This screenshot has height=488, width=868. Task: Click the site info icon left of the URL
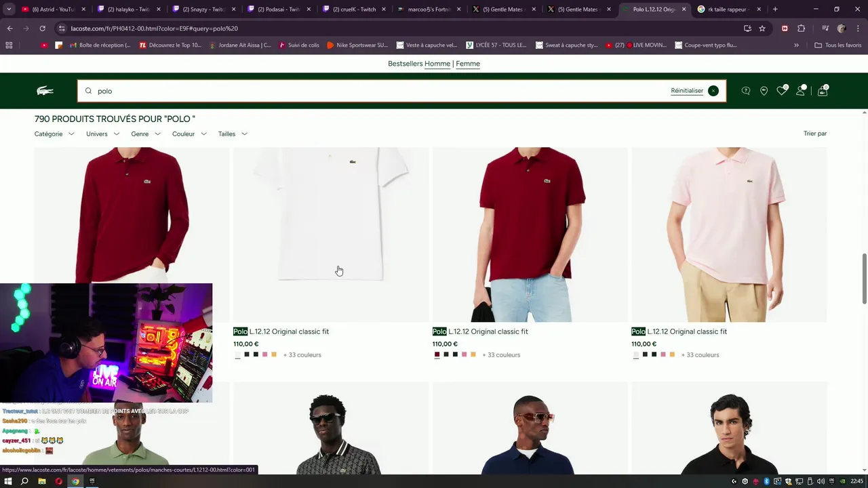tap(62, 28)
